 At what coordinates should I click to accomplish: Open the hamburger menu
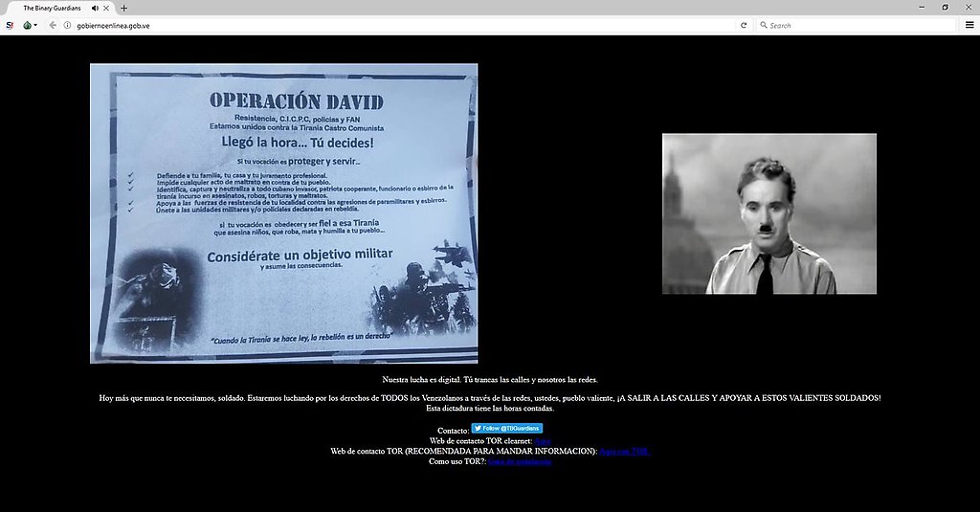click(x=969, y=25)
